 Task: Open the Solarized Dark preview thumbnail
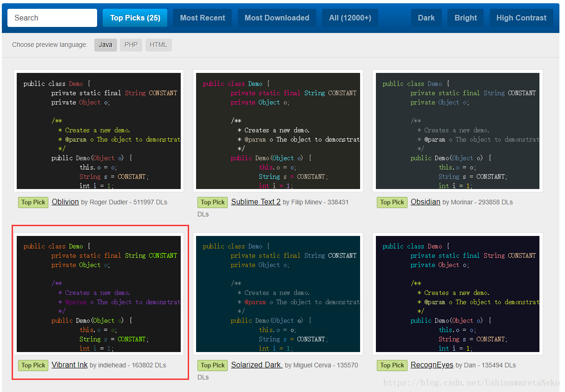point(278,294)
